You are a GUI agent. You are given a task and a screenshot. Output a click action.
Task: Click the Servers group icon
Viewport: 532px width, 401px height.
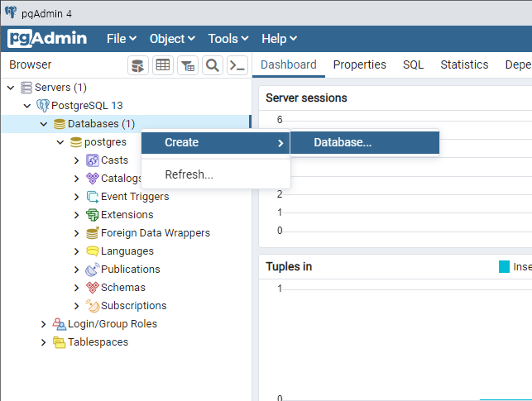tap(26, 88)
